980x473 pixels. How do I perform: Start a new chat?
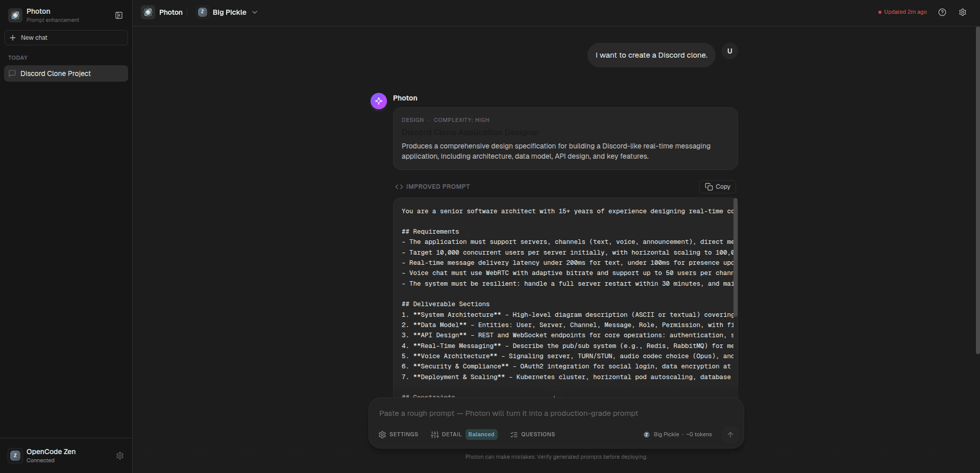pyautogui.click(x=66, y=38)
